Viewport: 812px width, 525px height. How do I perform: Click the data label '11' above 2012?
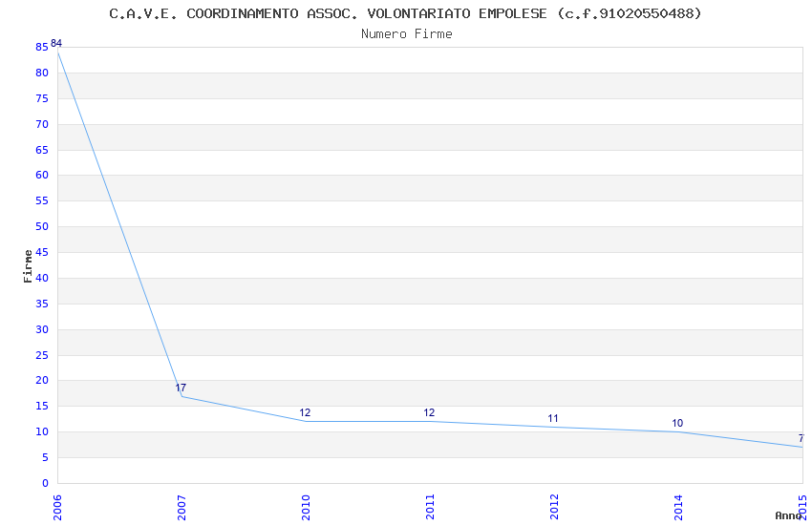click(553, 418)
